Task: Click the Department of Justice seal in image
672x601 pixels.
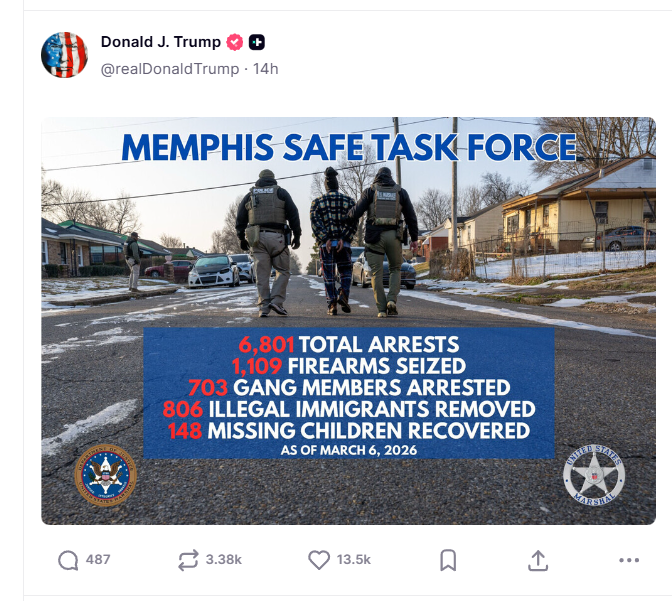Action: click(105, 475)
